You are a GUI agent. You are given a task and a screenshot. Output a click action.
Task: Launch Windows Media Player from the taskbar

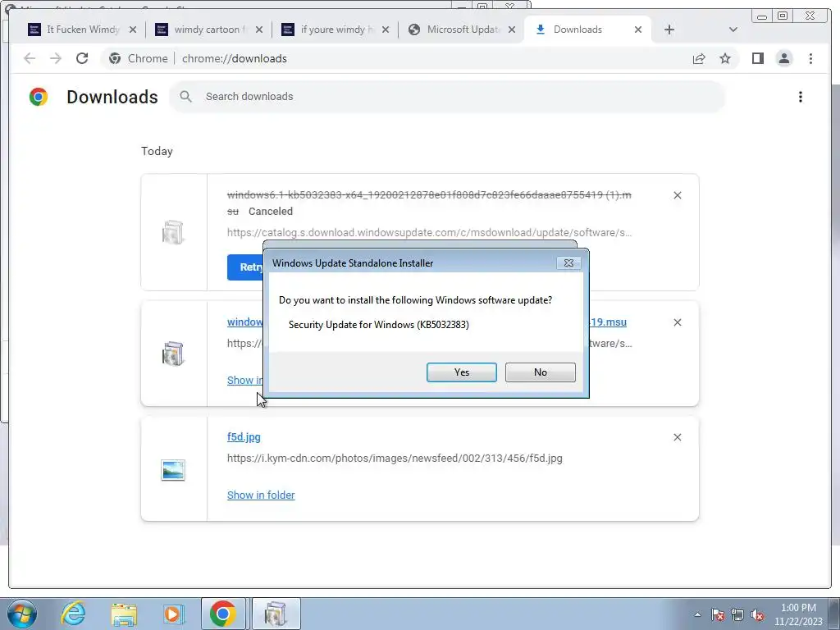click(174, 614)
